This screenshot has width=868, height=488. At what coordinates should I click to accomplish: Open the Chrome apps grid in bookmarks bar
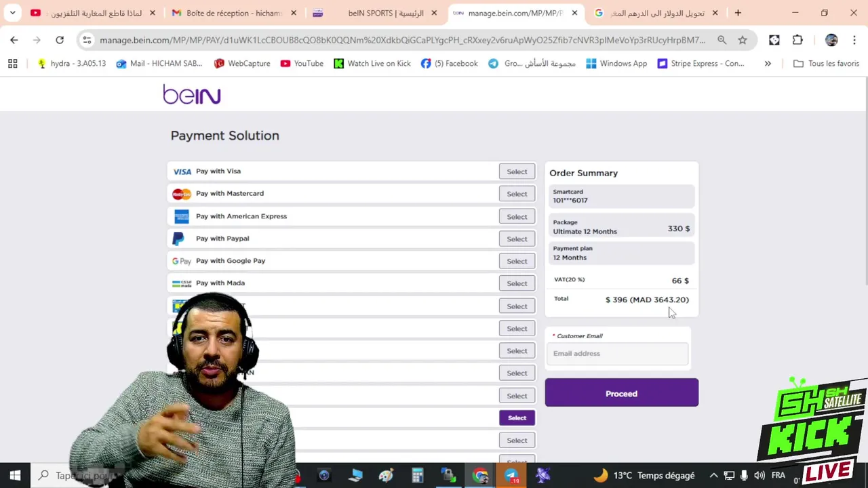pyautogui.click(x=12, y=63)
